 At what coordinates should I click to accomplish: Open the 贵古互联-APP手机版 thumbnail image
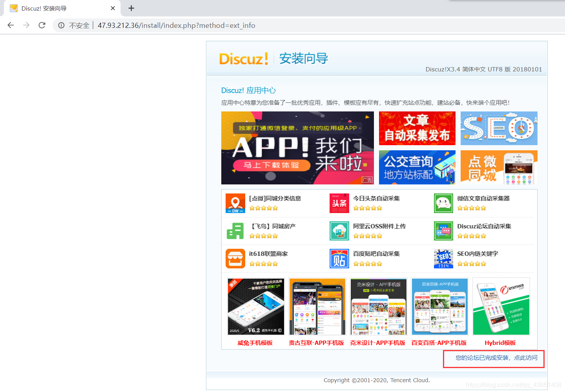click(x=317, y=306)
